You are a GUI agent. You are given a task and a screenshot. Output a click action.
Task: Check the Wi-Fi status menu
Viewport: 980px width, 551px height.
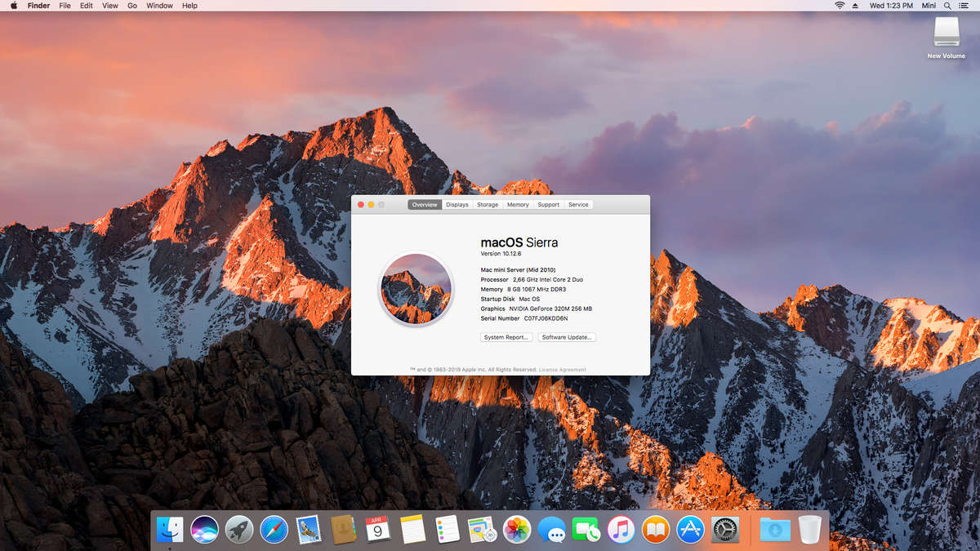point(840,6)
